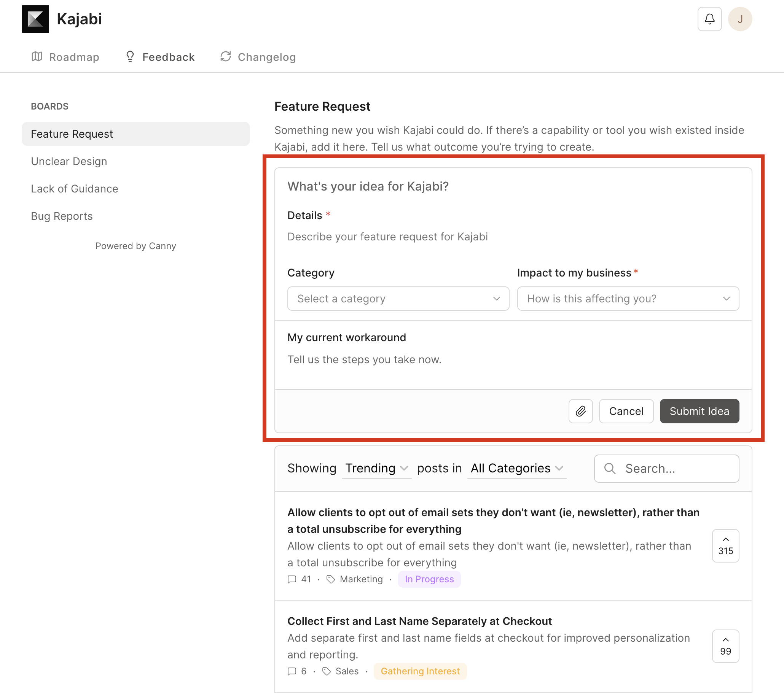Click the Kajabi logo icon
The width and height of the screenshot is (784, 693).
pos(35,19)
